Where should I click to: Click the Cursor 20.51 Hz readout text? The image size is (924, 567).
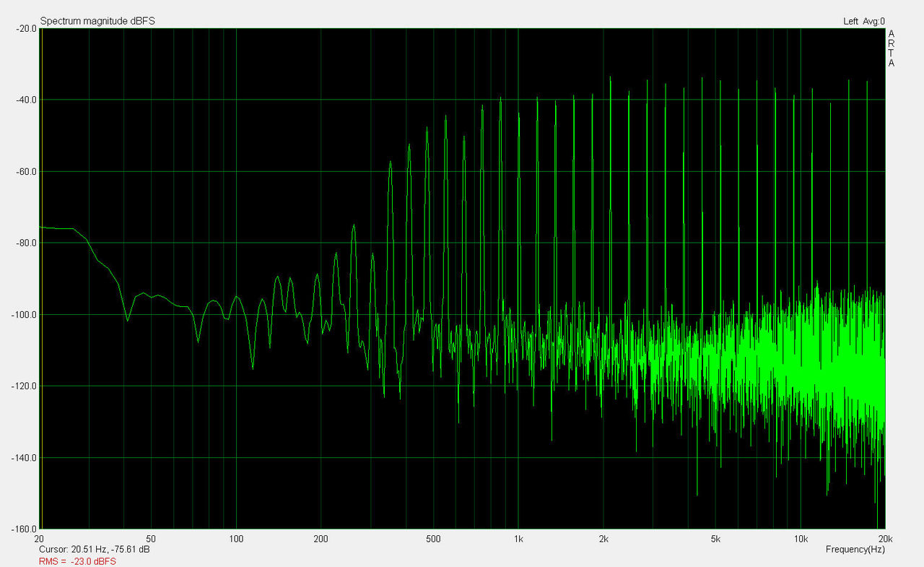[x=95, y=550]
